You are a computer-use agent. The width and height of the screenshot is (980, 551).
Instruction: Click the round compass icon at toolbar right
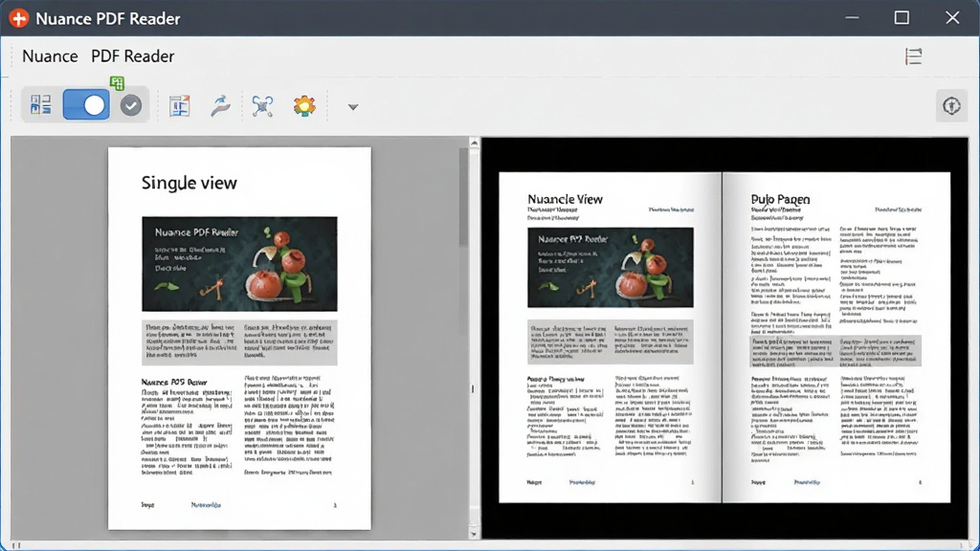click(952, 105)
